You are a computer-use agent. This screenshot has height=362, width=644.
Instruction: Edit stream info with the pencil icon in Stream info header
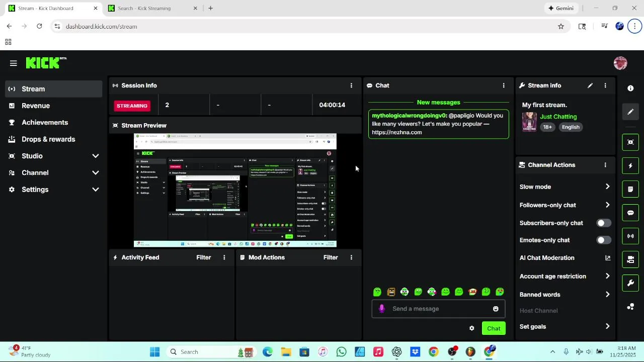[x=590, y=85]
